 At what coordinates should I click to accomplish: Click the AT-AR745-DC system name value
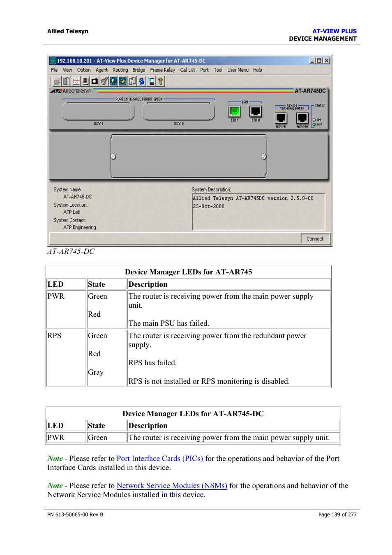pyautogui.click(x=78, y=197)
